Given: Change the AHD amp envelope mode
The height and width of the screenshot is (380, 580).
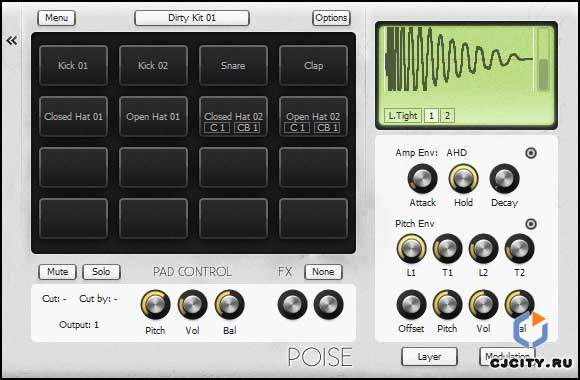Looking at the screenshot, I should coord(457,152).
